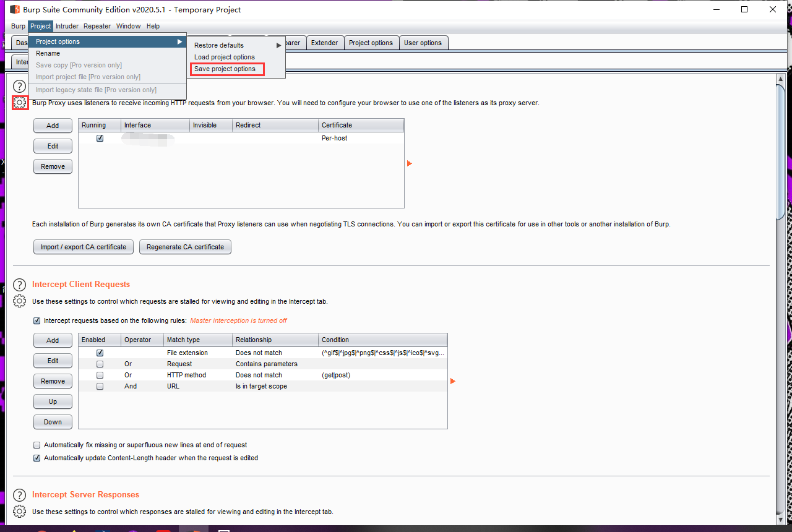Screen dimensions: 792x532
Task: Click Edit next to the proxy listeners table
Action: [x=53, y=146]
